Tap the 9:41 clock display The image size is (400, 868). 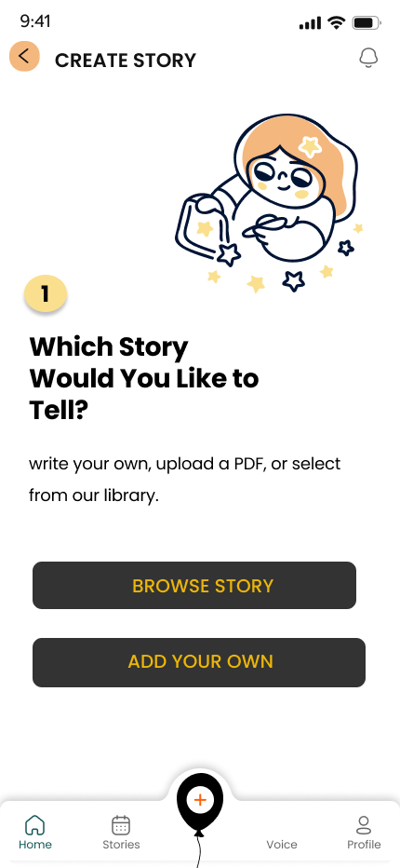pos(35,21)
